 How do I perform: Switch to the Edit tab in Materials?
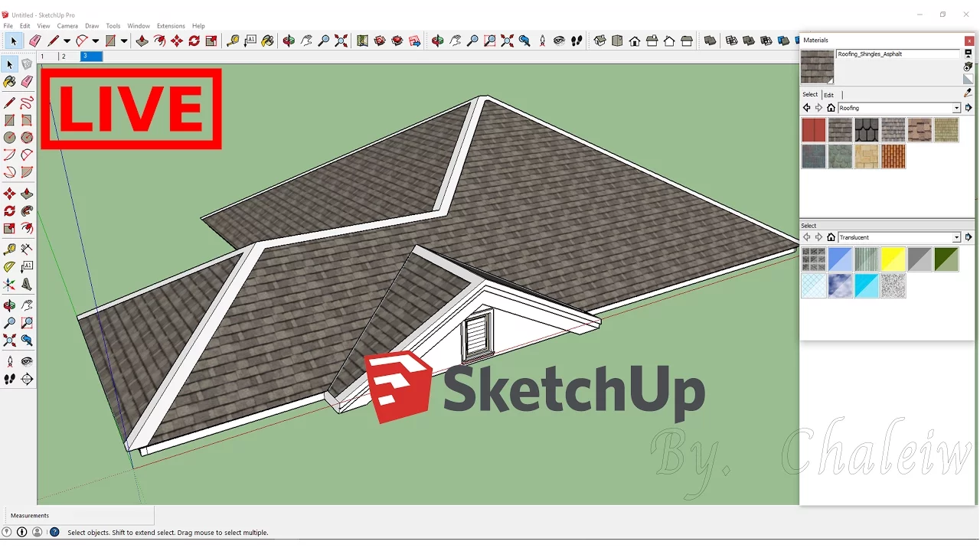(828, 95)
